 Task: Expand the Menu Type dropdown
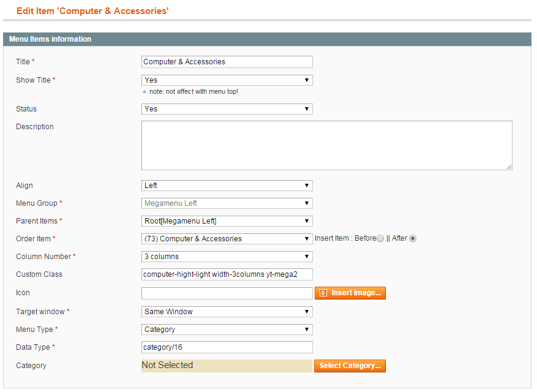click(x=227, y=330)
